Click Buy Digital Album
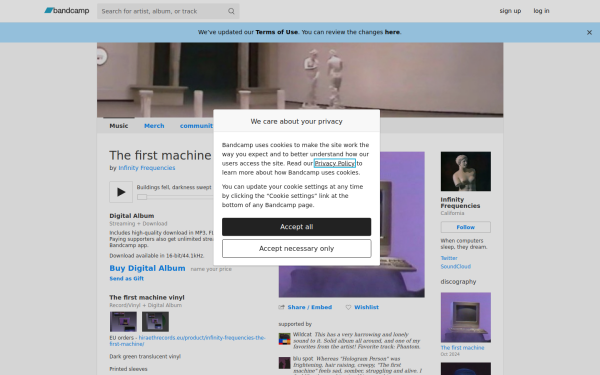The width and height of the screenshot is (600, 375). click(x=147, y=268)
